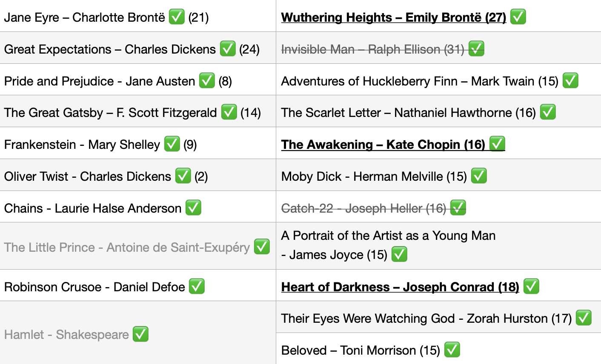Click the checkmark on the Oliver Twist row
601x364 pixels.
(183, 176)
